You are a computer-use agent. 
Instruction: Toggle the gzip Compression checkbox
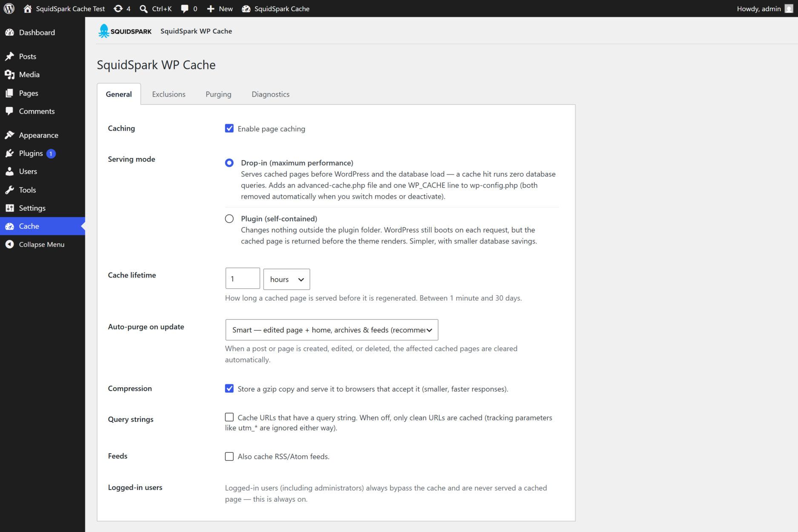point(229,389)
